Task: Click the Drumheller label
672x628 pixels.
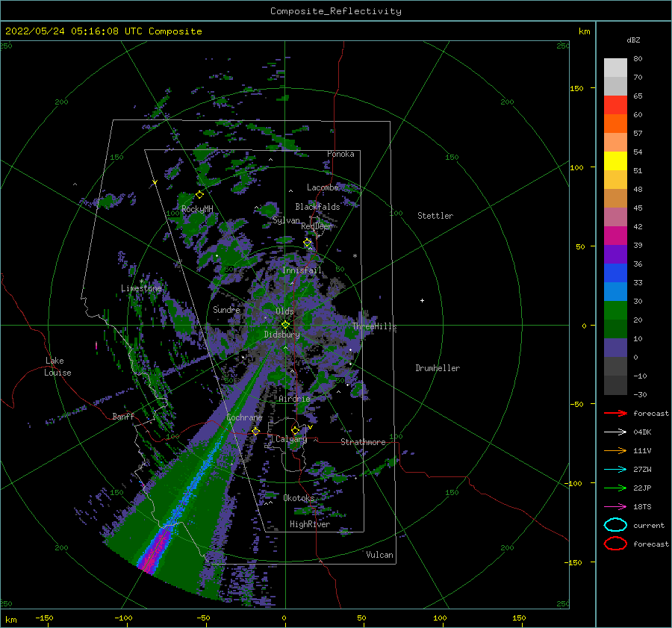Action: point(438,368)
